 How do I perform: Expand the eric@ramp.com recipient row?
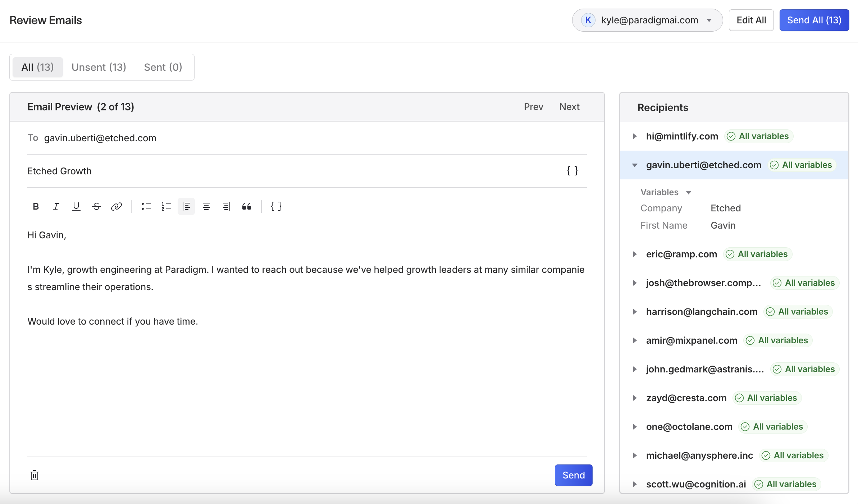click(x=635, y=254)
